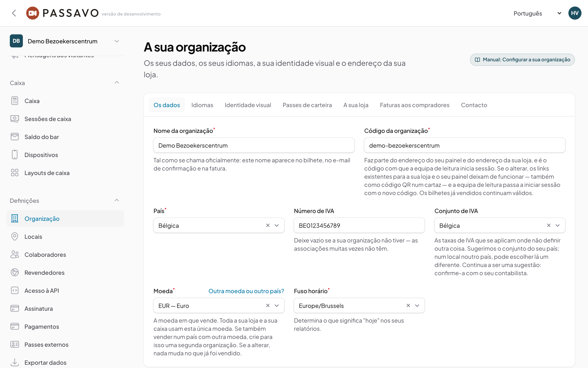Viewport: 588px width, 368px height.
Task: Open the Contacto tab
Action: coord(474,105)
